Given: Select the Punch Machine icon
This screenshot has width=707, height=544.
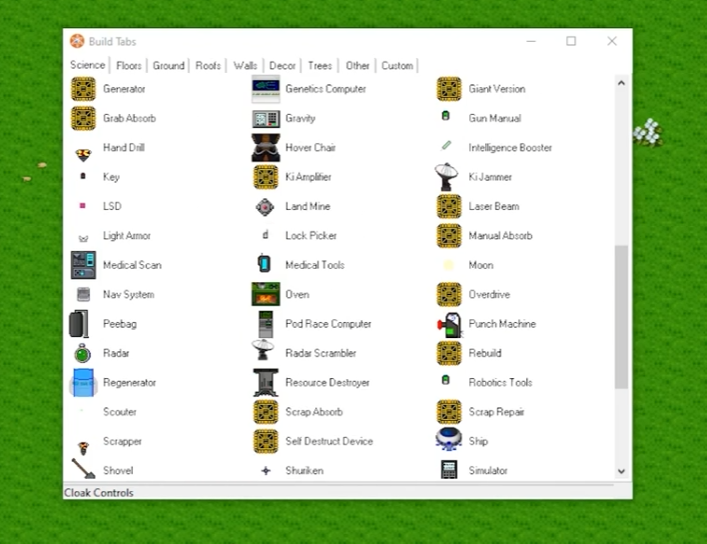Looking at the screenshot, I should (x=449, y=325).
